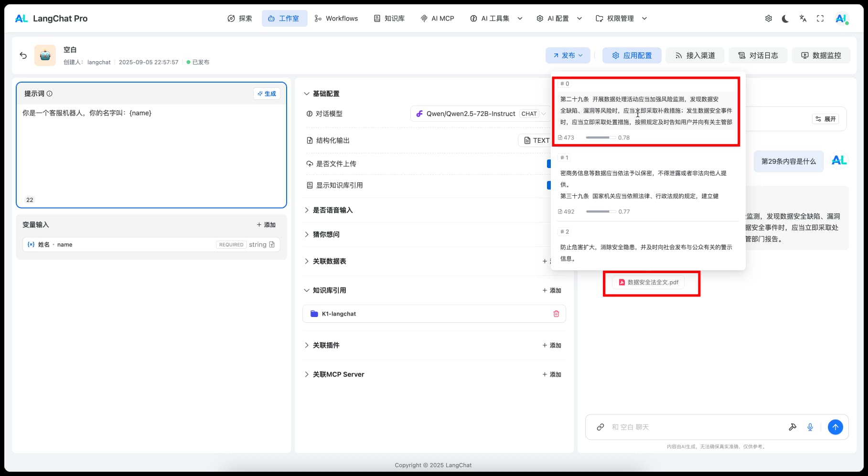Click the back arrow beside the robot avatar
The image size is (868, 476).
23,55
